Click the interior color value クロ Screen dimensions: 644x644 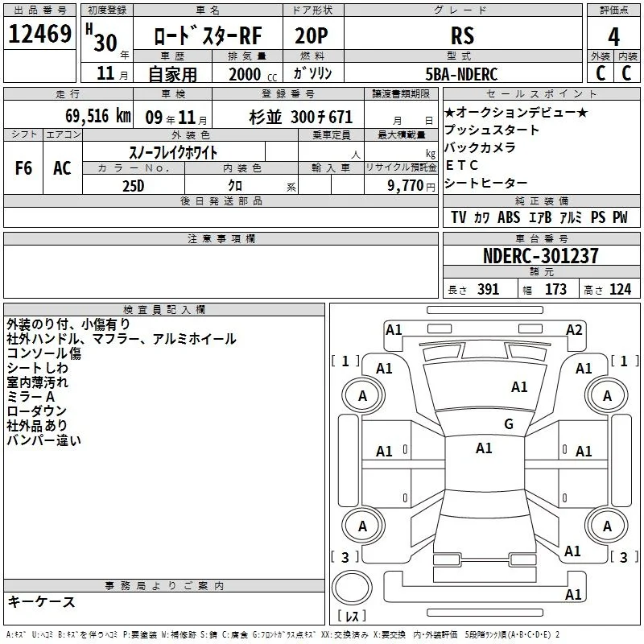[235, 186]
